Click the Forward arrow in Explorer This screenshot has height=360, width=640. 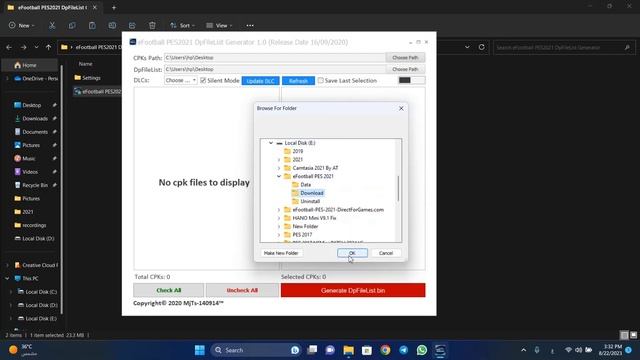coord(23,47)
